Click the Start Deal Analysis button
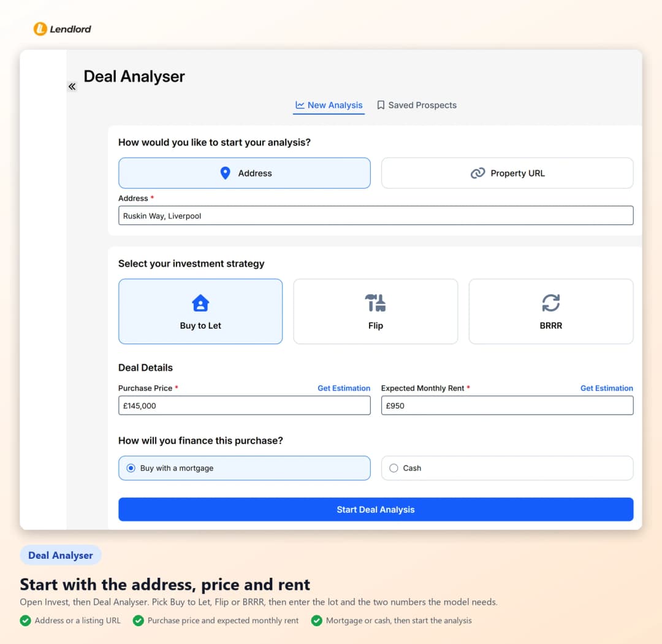Image resolution: width=662 pixels, height=644 pixels. [x=376, y=509]
